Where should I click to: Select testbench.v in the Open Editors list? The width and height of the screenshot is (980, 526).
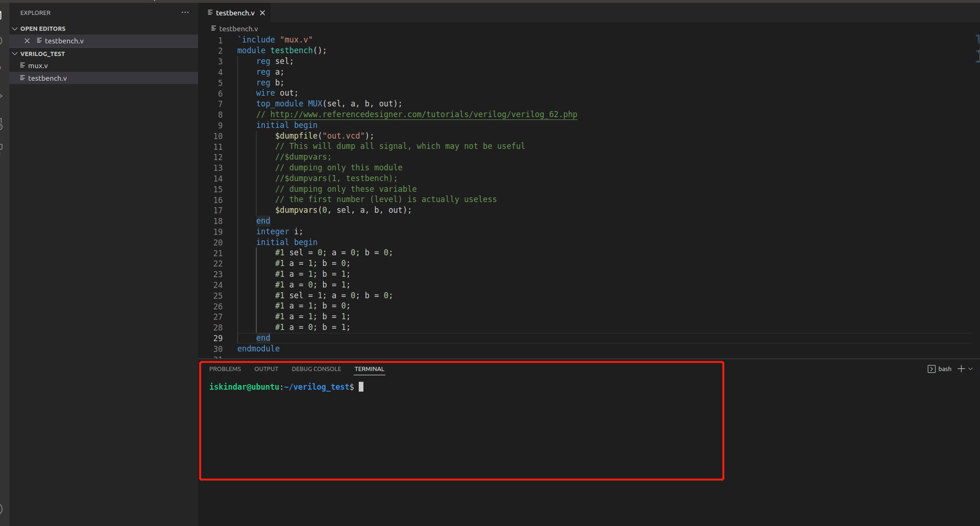104,41
